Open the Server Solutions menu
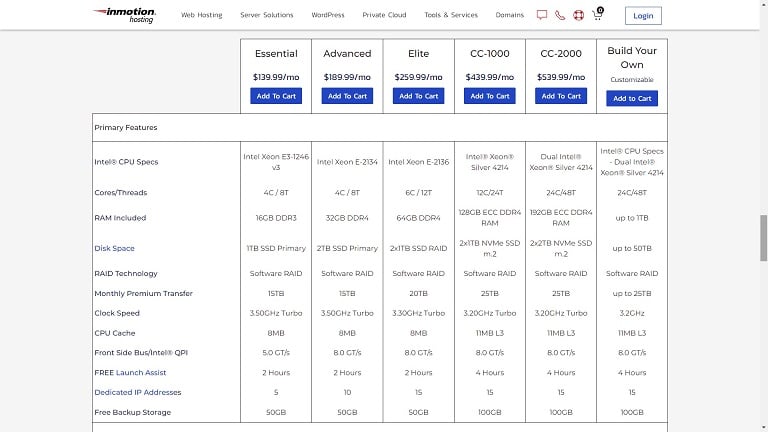Image resolution: width=768 pixels, height=432 pixels. point(266,15)
